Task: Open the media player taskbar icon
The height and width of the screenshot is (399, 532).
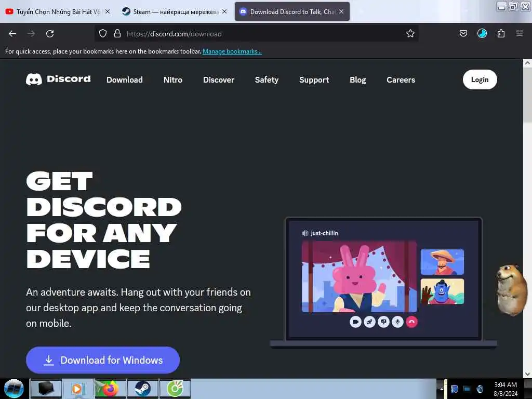Action: (78, 389)
